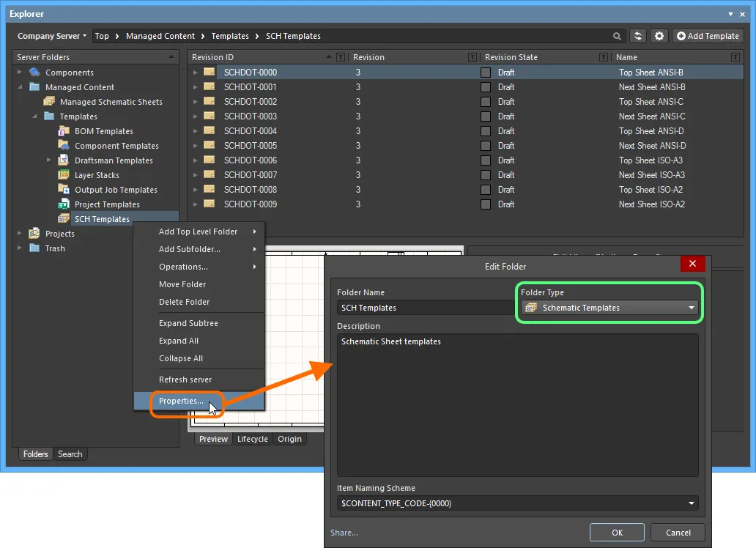The image size is (756, 548).
Task: Click the Managed Schematic Sheets icon
Action: point(49,101)
